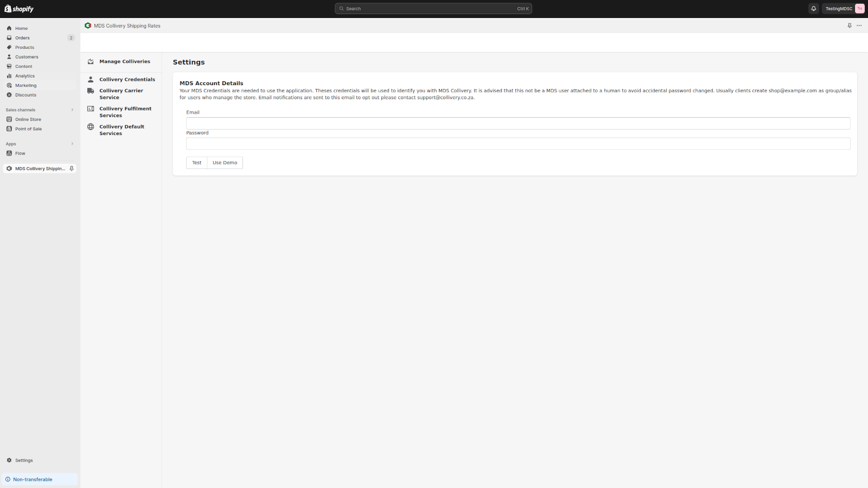Screen dimensions: 868x488
Task: Click the Test button
Action: (x=196, y=163)
